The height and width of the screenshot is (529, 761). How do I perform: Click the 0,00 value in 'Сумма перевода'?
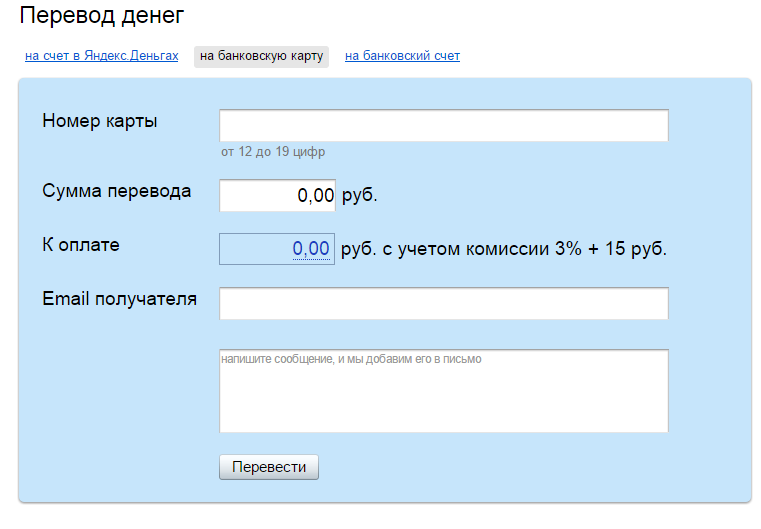tap(315, 196)
